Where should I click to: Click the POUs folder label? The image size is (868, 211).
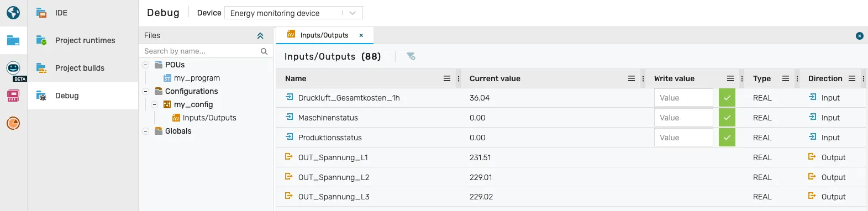click(175, 65)
